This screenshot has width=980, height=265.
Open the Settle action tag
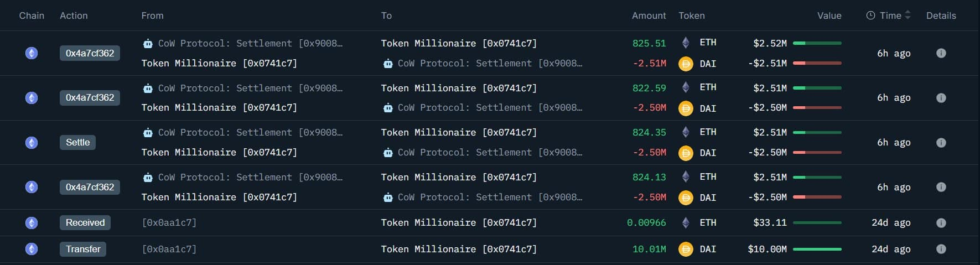click(x=77, y=143)
